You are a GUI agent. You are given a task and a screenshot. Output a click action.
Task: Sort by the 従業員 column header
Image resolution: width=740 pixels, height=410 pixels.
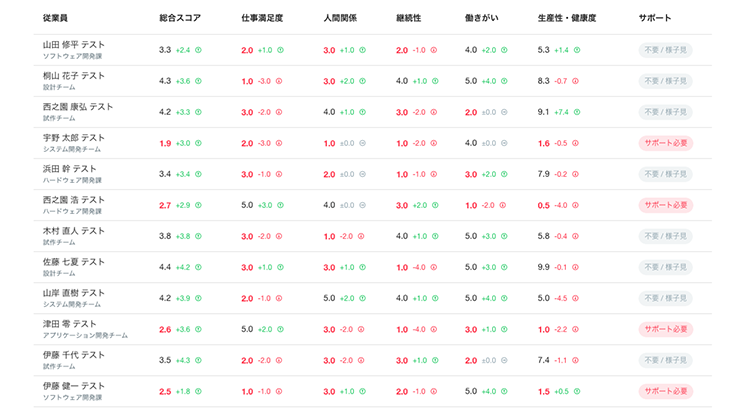pyautogui.click(x=55, y=18)
